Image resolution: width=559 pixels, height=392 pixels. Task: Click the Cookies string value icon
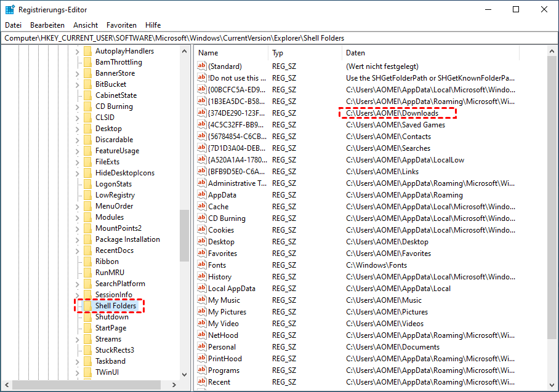202,230
